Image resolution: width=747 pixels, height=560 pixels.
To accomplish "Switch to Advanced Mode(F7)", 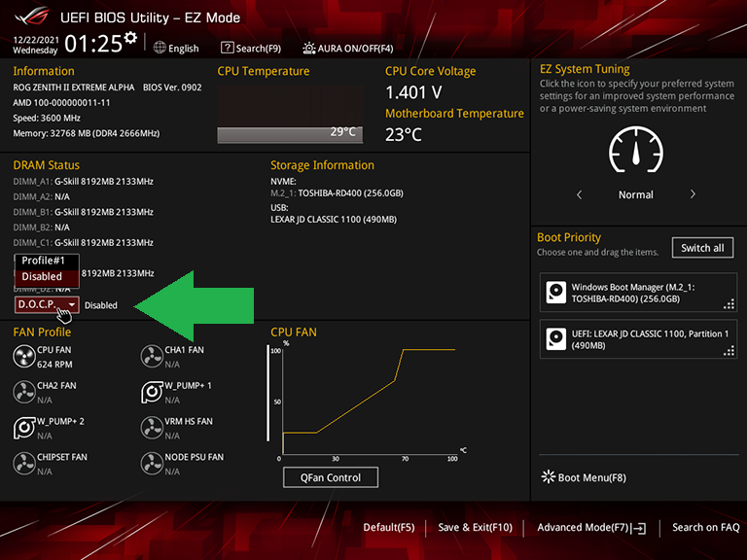I will click(591, 528).
